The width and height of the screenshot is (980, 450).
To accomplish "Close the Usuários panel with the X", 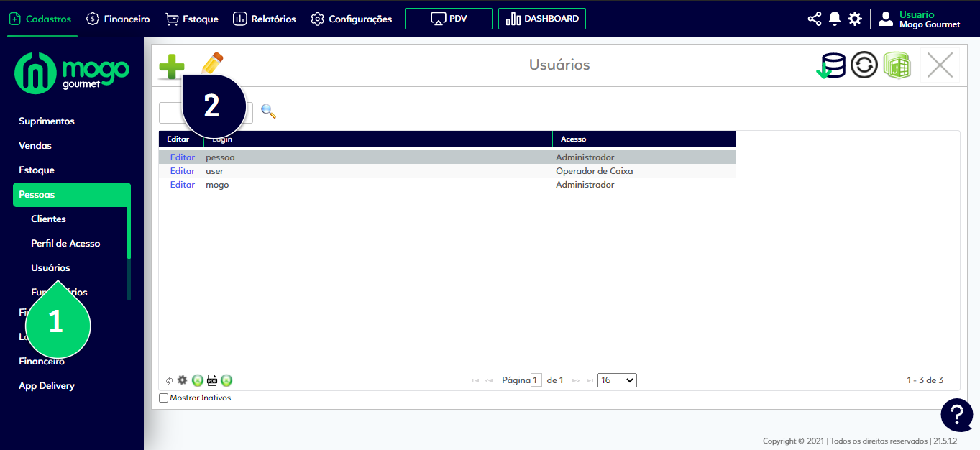I will [x=940, y=65].
